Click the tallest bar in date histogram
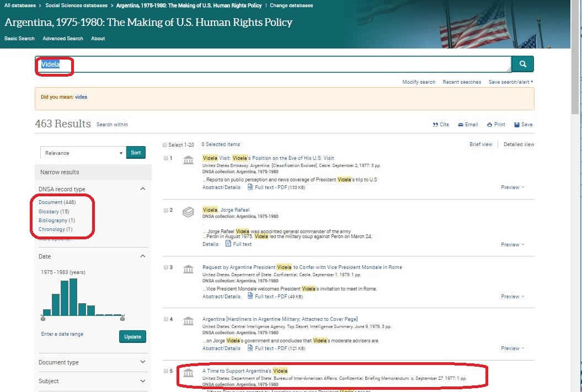 point(73,297)
